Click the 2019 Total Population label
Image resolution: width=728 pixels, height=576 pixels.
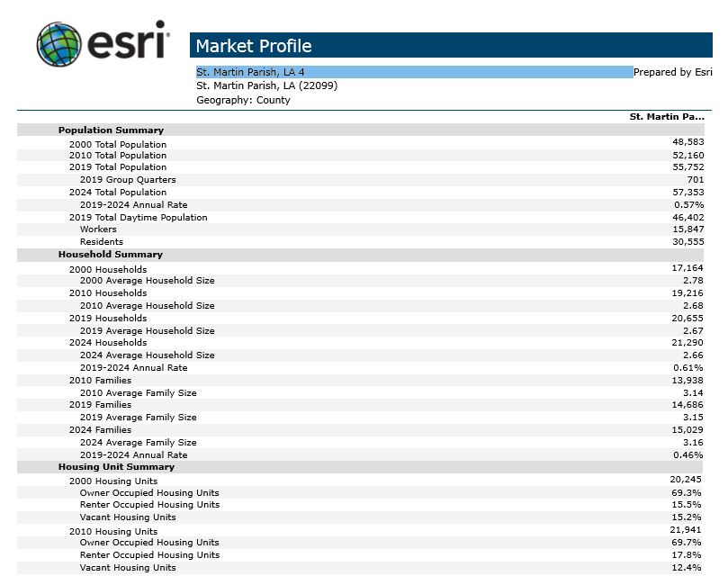click(118, 166)
